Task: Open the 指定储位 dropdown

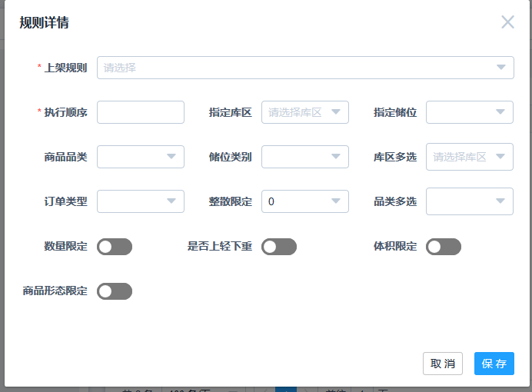Action: (x=470, y=112)
